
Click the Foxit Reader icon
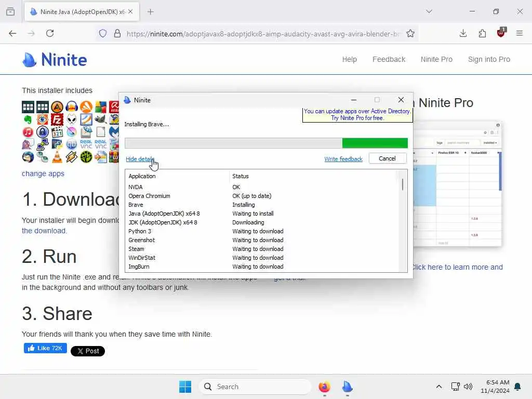(86, 119)
